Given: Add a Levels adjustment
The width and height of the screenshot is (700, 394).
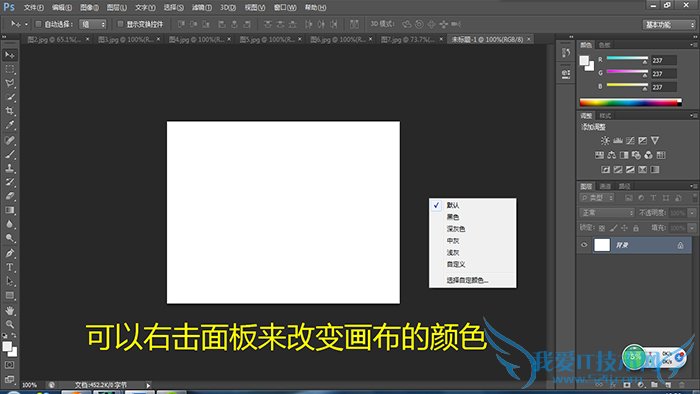Looking at the screenshot, I should click(x=618, y=141).
